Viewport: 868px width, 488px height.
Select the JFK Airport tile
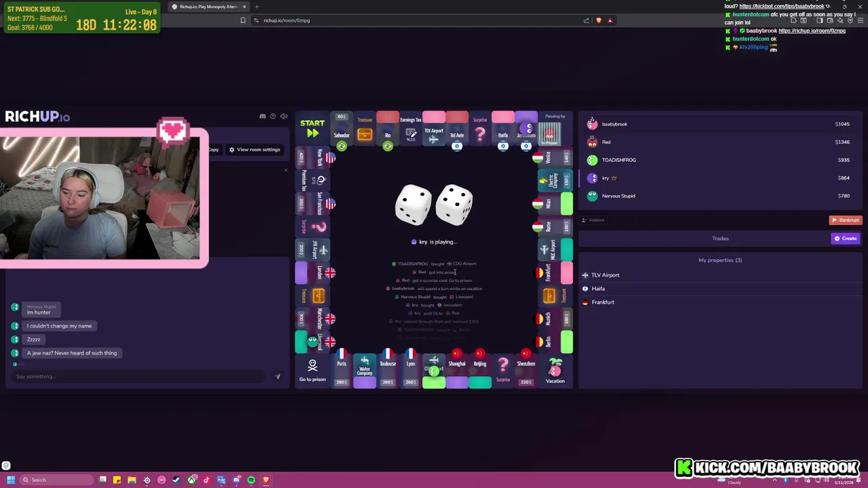pyautogui.click(x=313, y=249)
